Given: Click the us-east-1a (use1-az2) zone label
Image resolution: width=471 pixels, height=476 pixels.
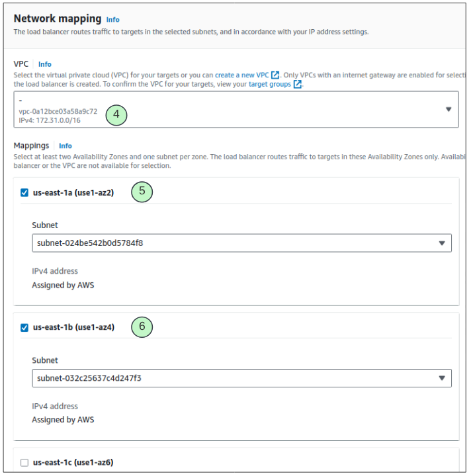Looking at the screenshot, I should (73, 193).
